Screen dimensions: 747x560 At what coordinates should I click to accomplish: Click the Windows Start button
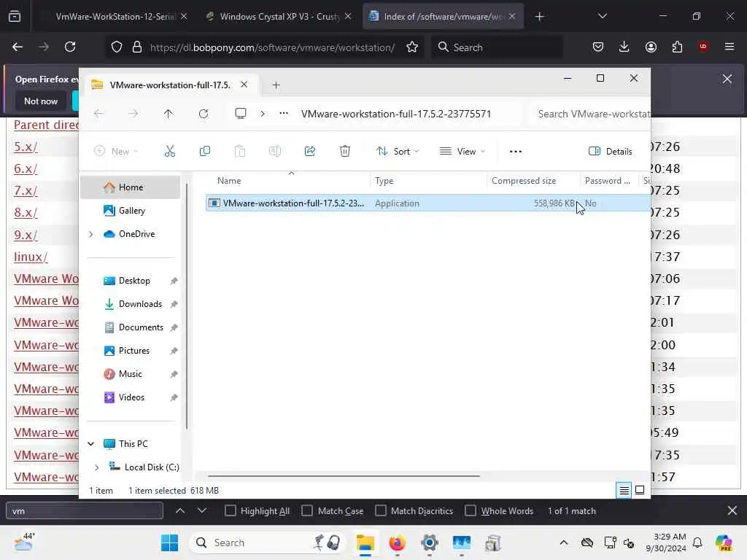[x=169, y=542]
